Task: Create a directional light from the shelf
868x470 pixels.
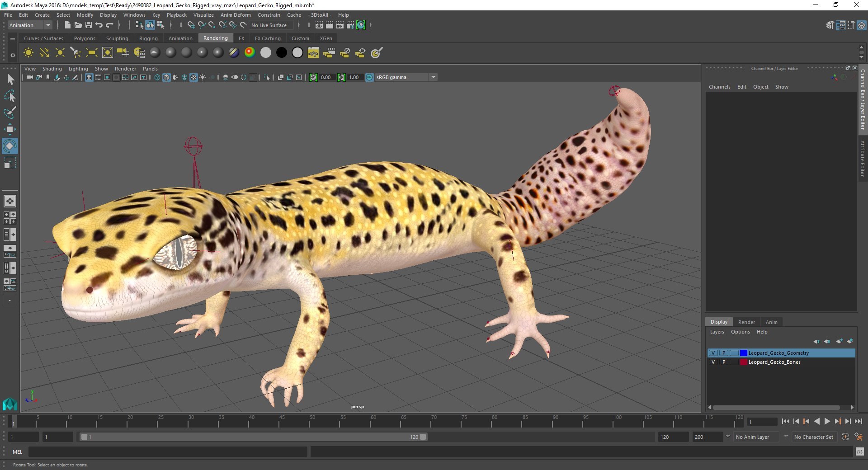Action: pos(44,53)
